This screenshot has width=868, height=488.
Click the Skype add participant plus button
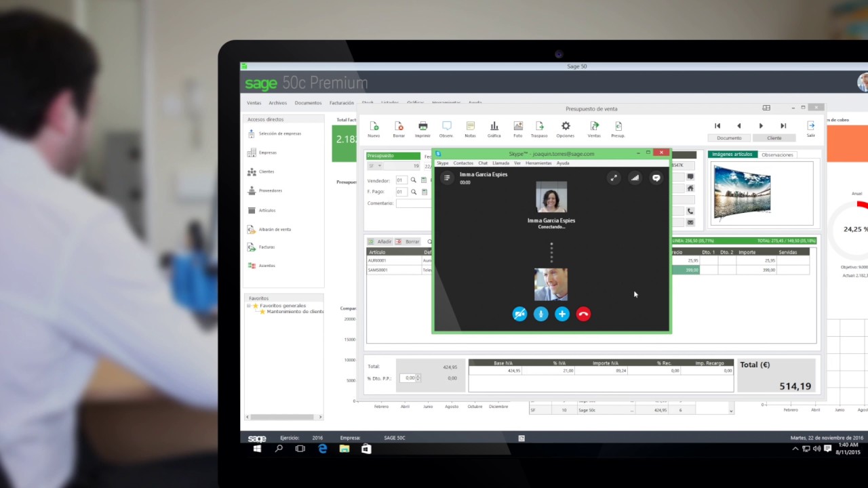pyautogui.click(x=562, y=314)
